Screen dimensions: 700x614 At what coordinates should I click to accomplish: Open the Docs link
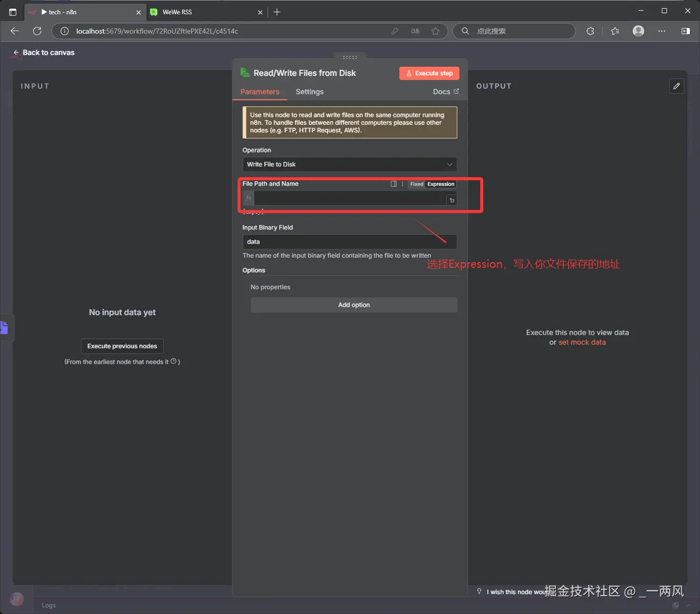click(x=446, y=92)
